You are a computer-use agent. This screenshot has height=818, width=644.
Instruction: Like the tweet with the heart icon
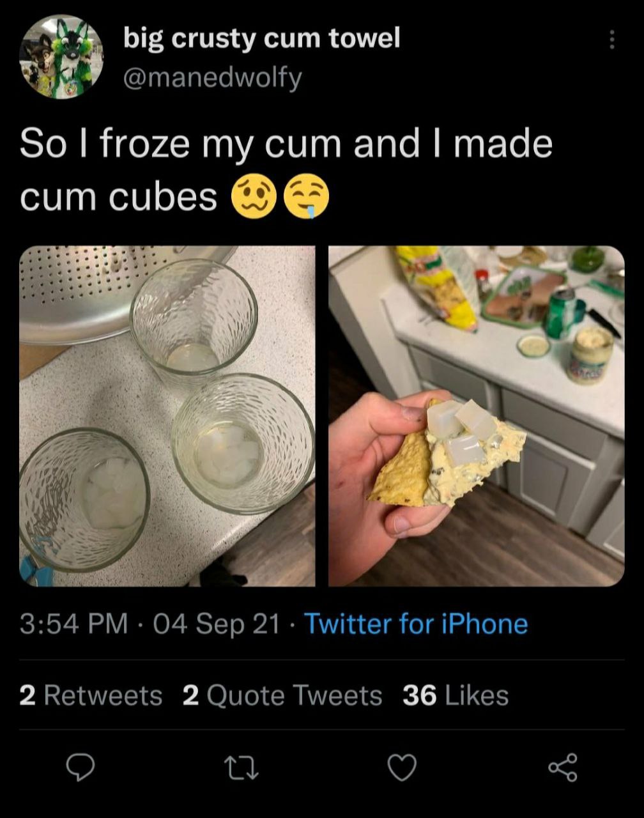click(x=403, y=766)
